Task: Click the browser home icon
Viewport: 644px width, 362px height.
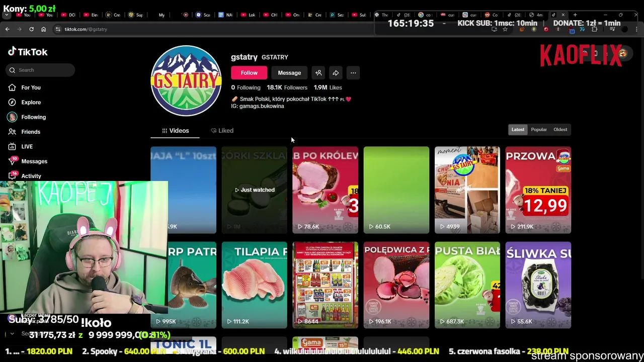Action: point(43,29)
